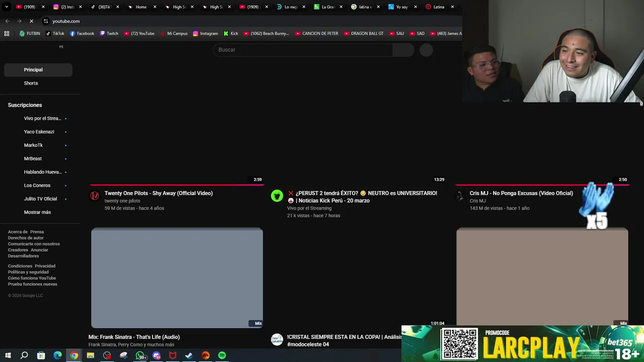The height and width of the screenshot is (362, 644).
Task: Open EA app from taskbar
Action: (x=206, y=355)
